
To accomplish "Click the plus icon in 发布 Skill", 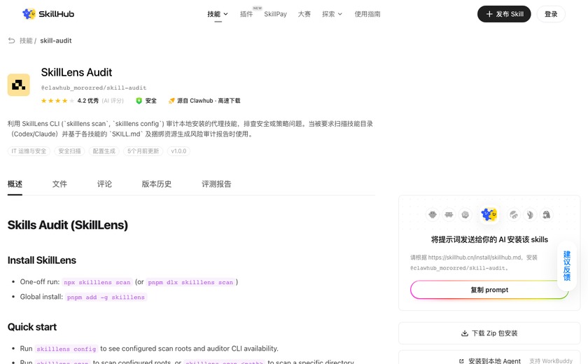I will pos(489,14).
